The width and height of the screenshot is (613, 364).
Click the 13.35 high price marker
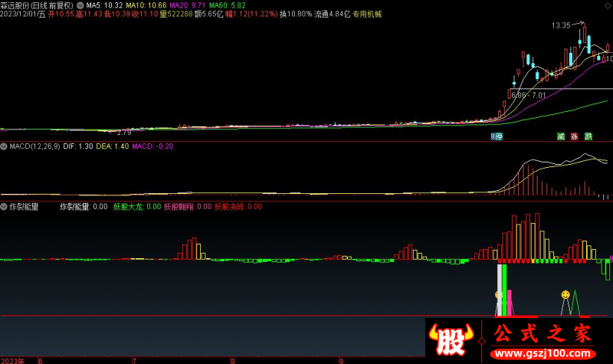561,25
